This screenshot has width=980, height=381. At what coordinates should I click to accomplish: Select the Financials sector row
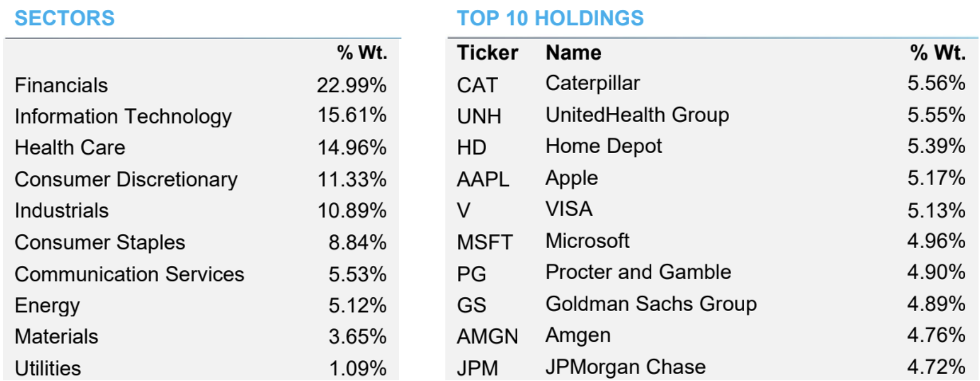tap(61, 85)
